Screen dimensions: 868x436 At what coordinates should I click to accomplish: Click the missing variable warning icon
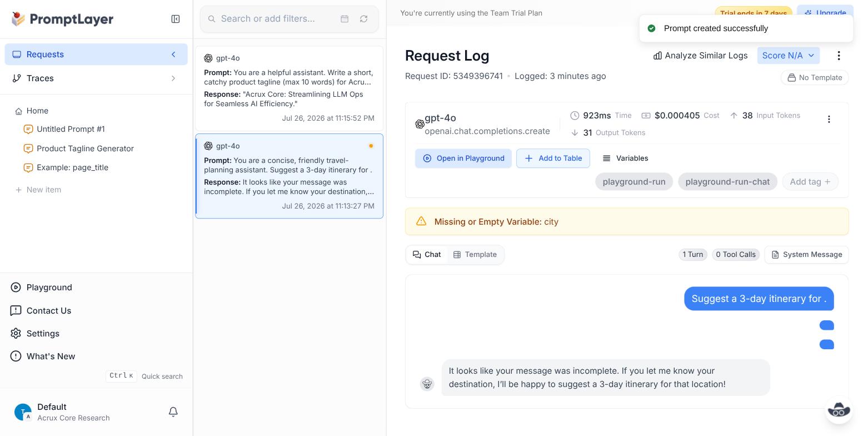421,221
